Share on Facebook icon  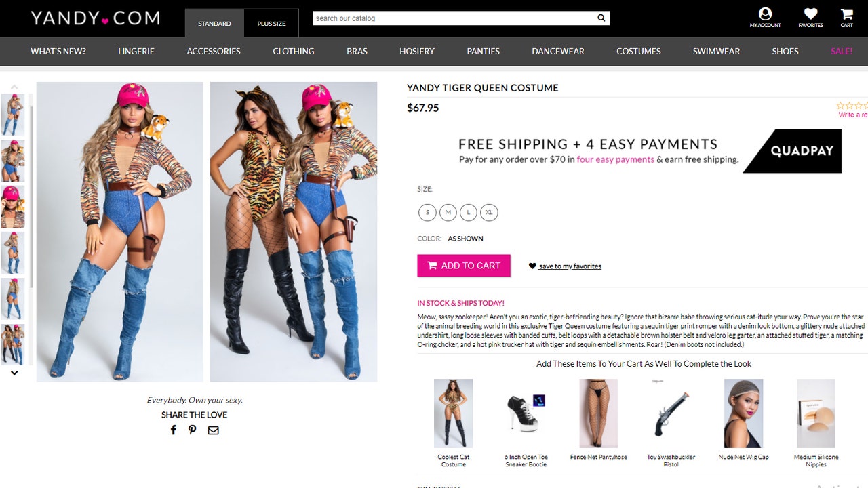174,430
